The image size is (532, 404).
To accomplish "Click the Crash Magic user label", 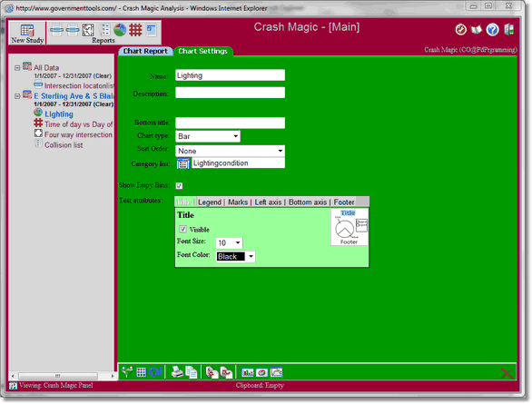I will [470, 50].
